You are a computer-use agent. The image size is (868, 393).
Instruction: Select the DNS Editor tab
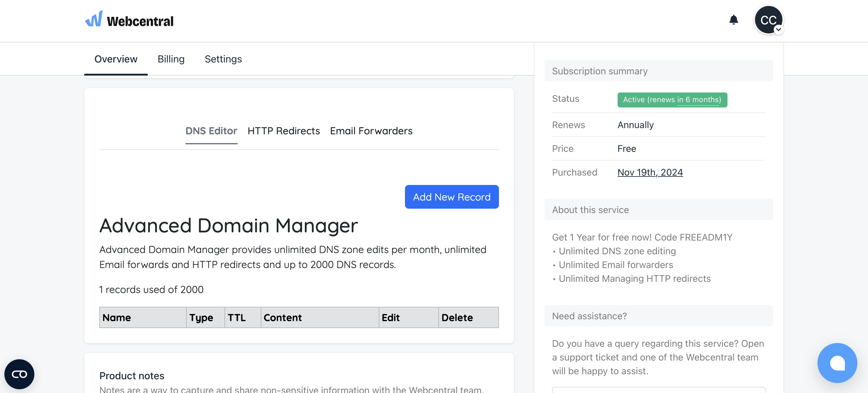[211, 131]
